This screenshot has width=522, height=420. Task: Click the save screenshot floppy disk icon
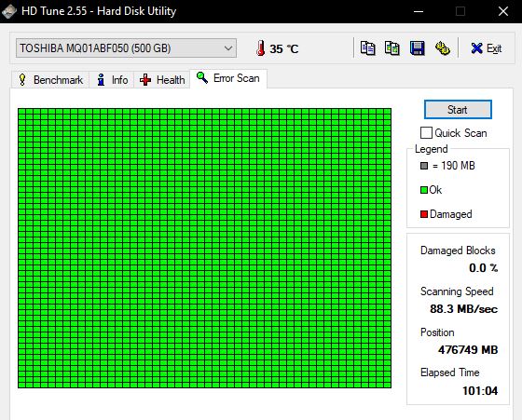pyautogui.click(x=418, y=48)
